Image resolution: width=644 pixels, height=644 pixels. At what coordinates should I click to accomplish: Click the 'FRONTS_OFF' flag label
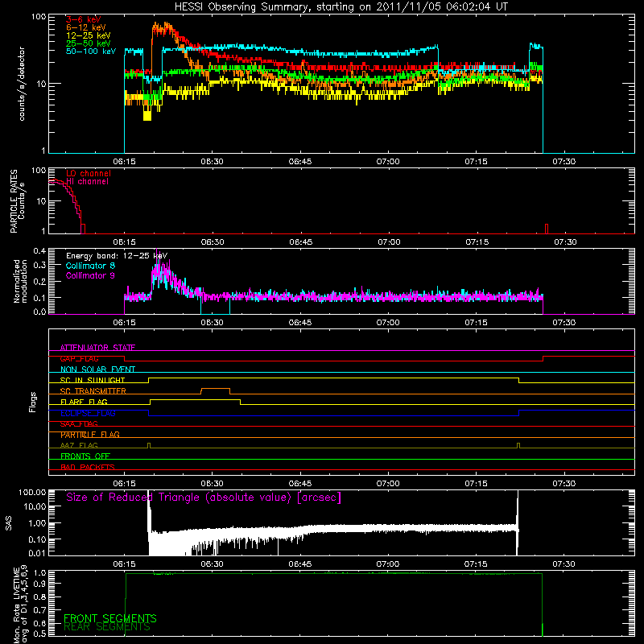85,456
